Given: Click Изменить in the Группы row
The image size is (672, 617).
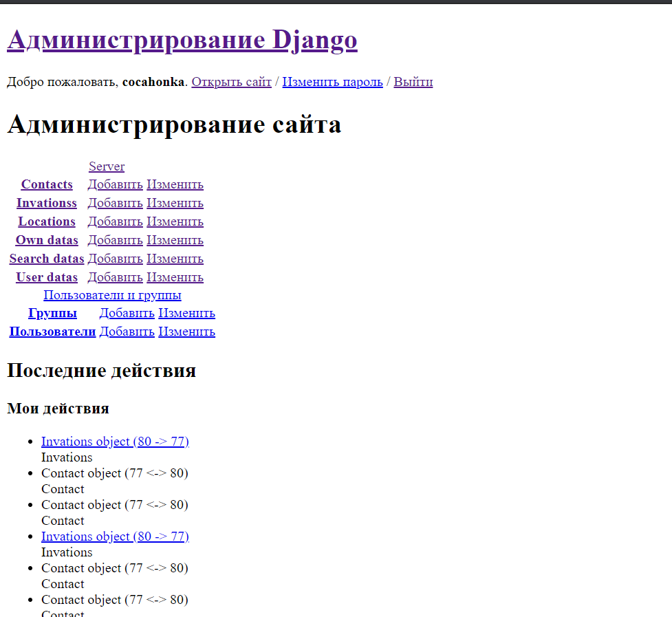Looking at the screenshot, I should tap(187, 314).
